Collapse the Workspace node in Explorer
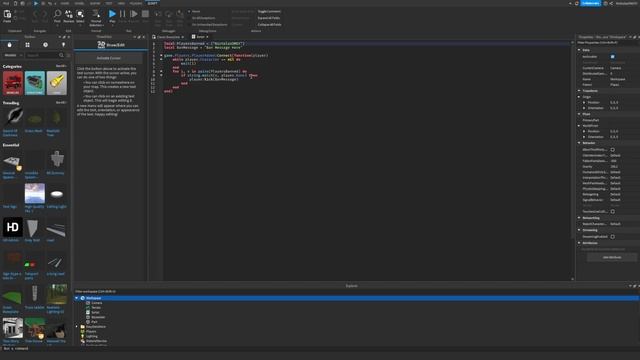This screenshot has height=360, width=640. tap(77, 298)
